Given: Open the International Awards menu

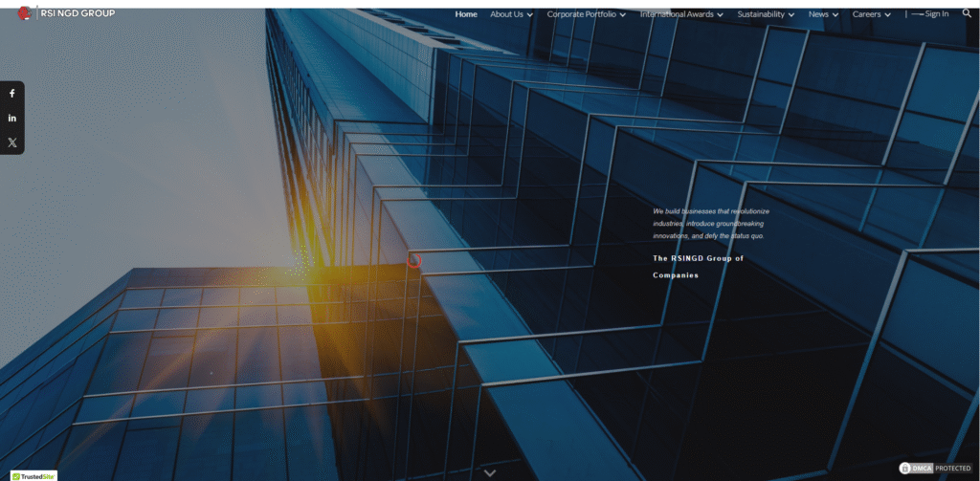Looking at the screenshot, I should click(x=677, y=14).
